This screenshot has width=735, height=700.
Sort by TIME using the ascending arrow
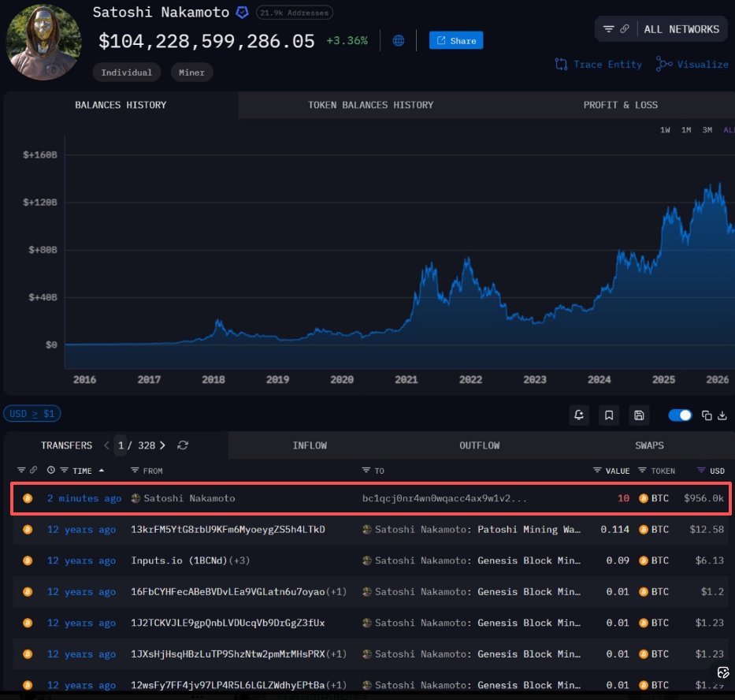point(102,470)
